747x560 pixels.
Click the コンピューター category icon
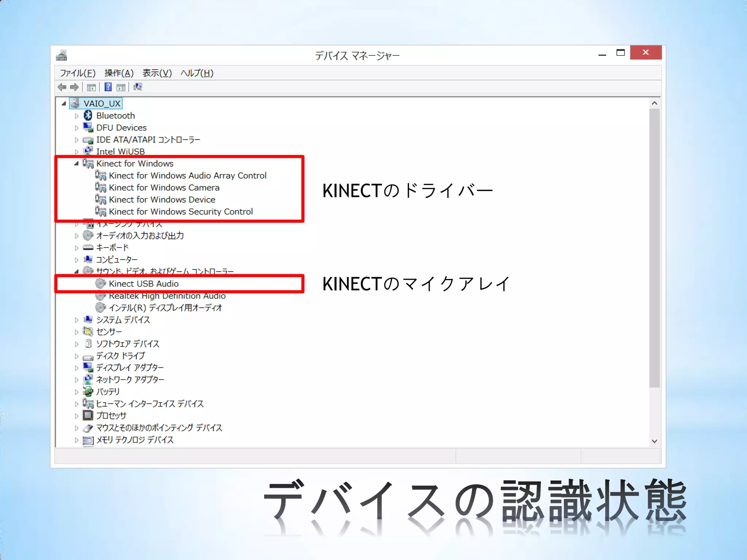88,259
